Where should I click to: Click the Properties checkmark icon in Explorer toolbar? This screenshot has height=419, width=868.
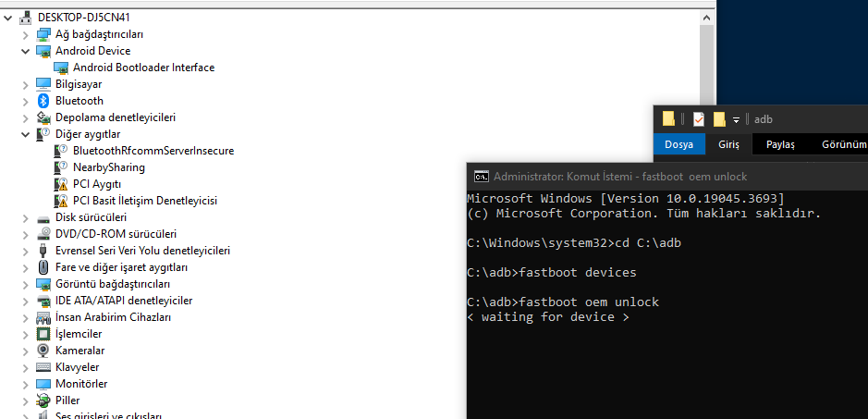pos(699,119)
